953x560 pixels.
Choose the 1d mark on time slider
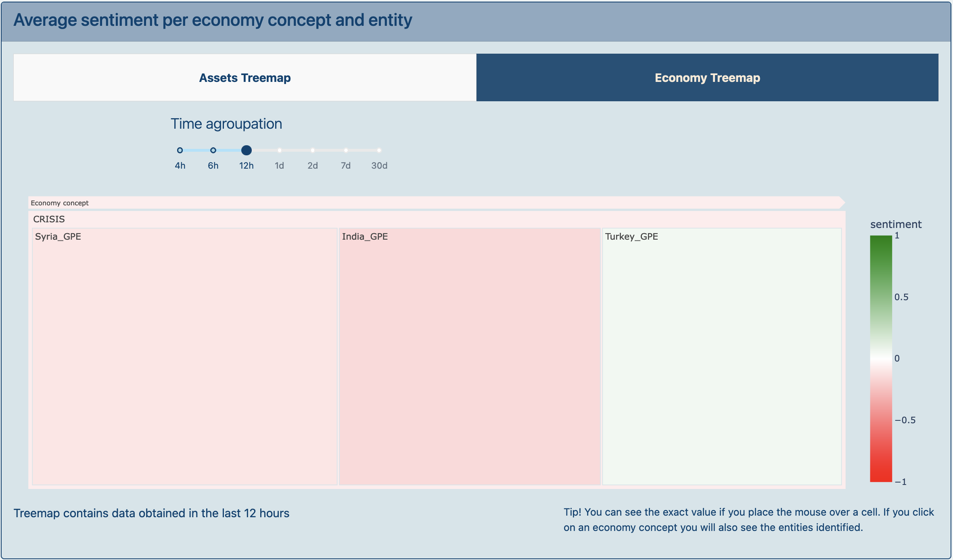(x=280, y=150)
